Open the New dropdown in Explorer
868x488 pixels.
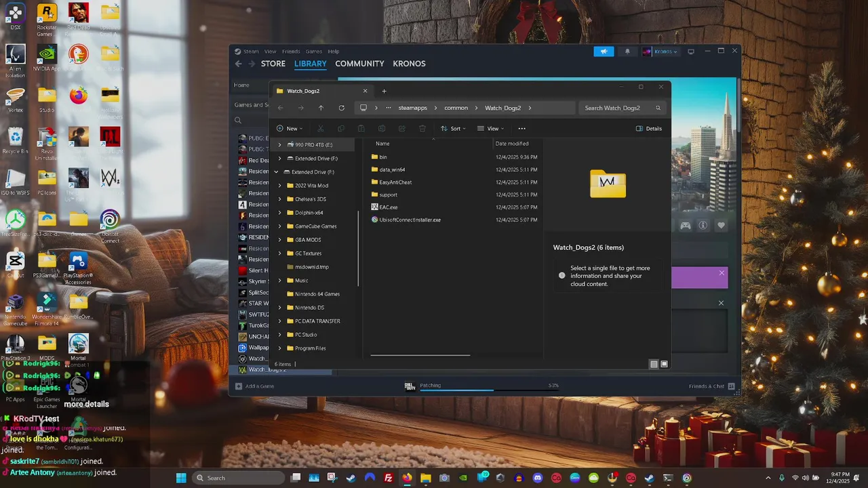(x=290, y=128)
